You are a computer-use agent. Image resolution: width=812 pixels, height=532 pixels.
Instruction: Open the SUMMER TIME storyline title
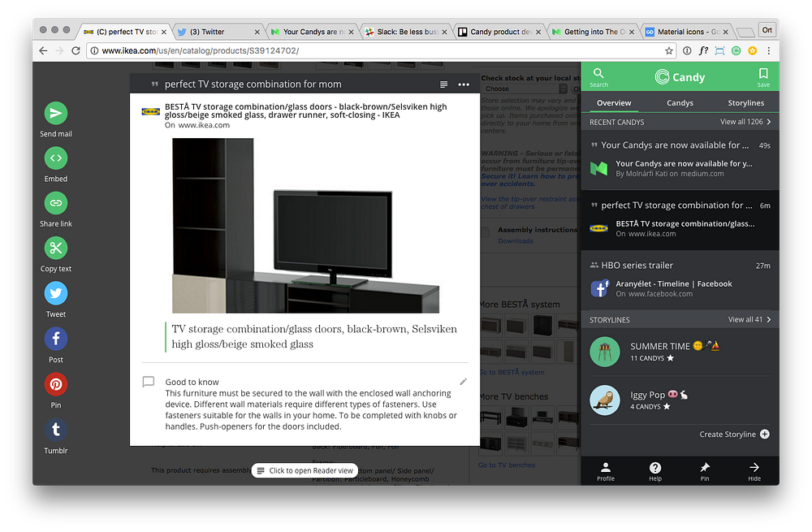(x=659, y=346)
